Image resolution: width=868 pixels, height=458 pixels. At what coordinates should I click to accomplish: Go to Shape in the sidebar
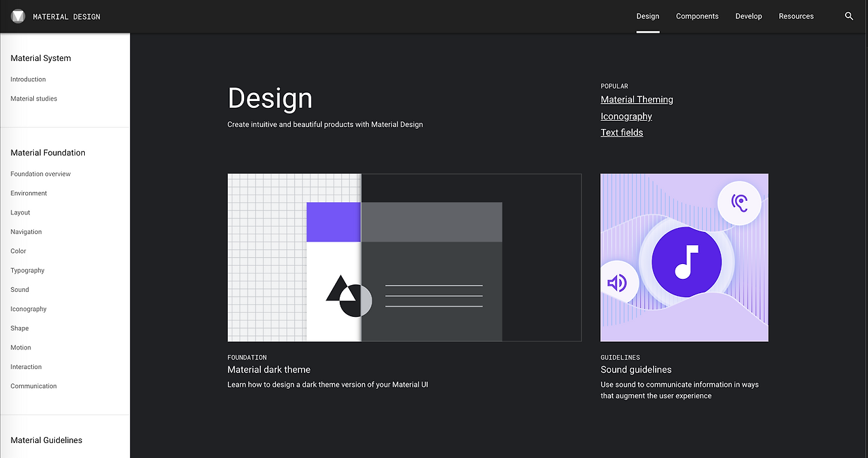coord(20,328)
